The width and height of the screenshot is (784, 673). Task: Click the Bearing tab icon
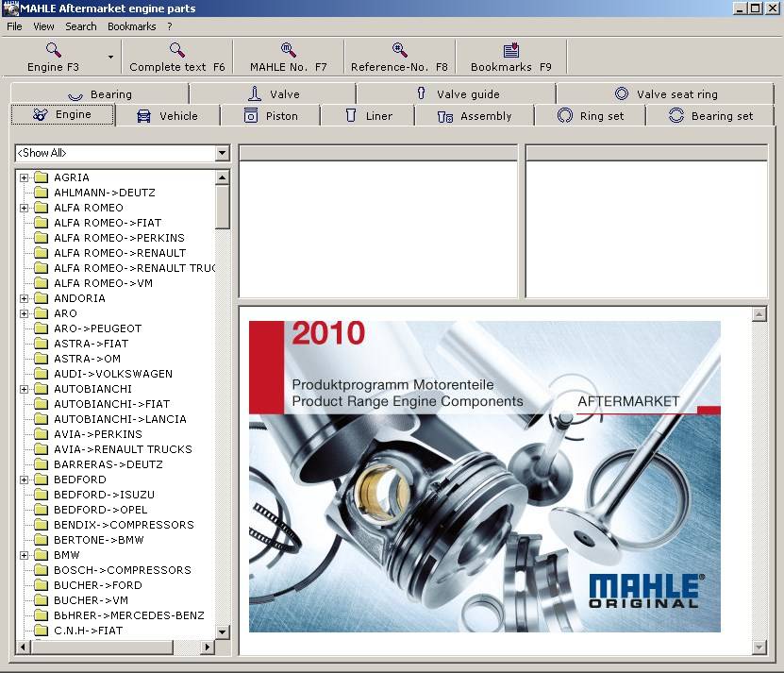pos(75,95)
